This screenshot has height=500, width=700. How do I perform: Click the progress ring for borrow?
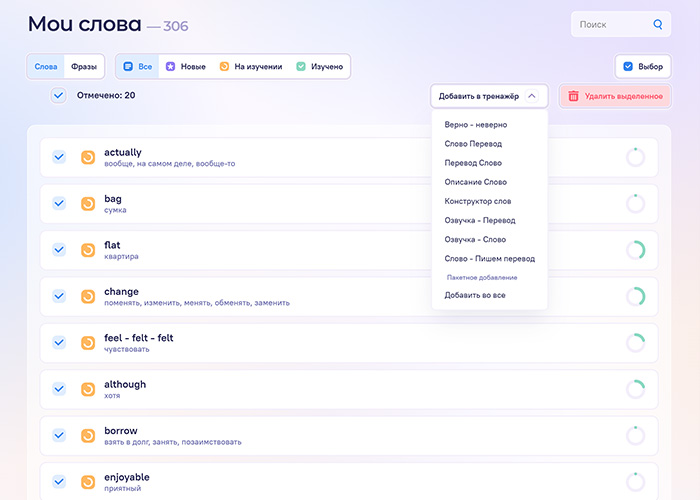[635, 436]
